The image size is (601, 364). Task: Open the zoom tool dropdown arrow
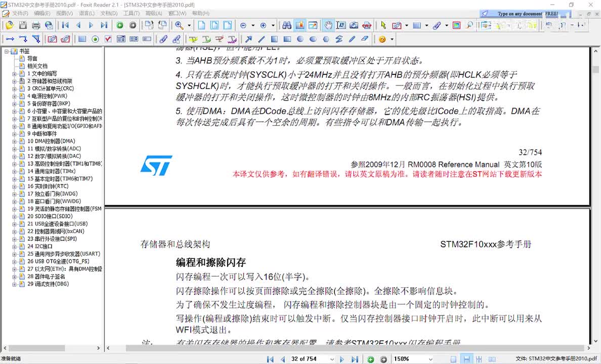(x=189, y=26)
